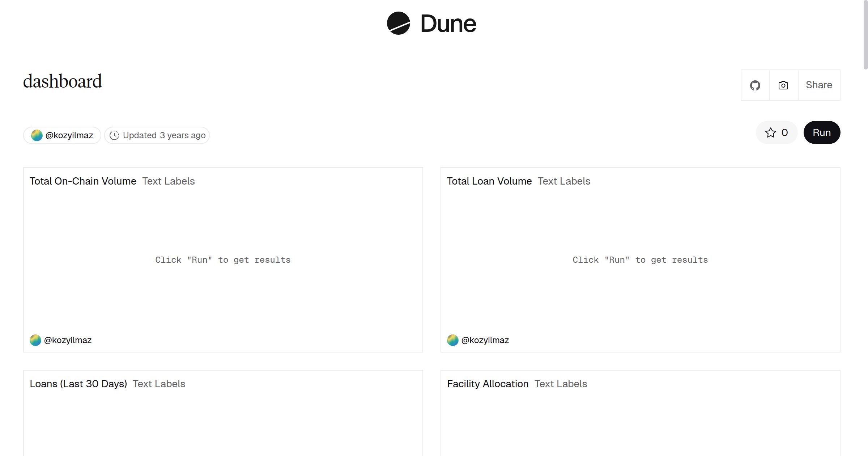Click the Dune wordmark text
The image size is (868, 456).
448,24
